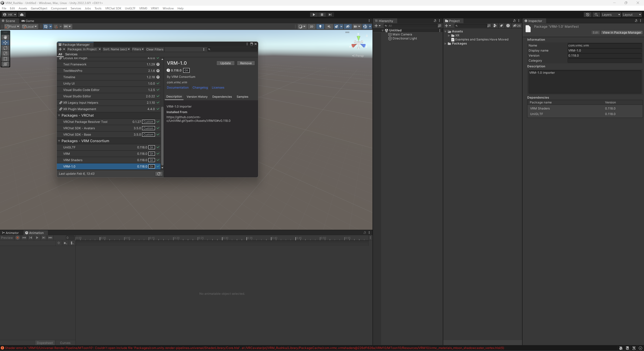The width and height of the screenshot is (644, 351).
Task: Open the Sort: Name (asc) dropdown
Action: (116, 49)
